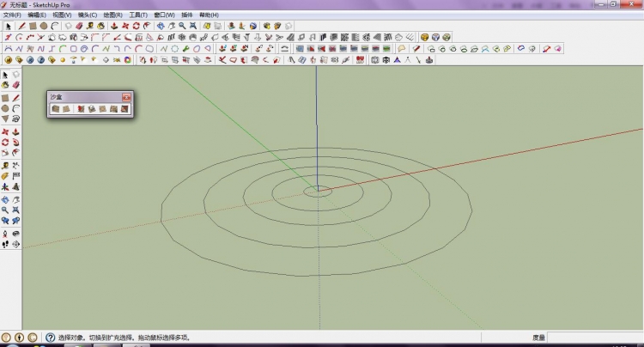Go to Previous view in left palette
This screenshot has height=347, width=644.
(5, 221)
